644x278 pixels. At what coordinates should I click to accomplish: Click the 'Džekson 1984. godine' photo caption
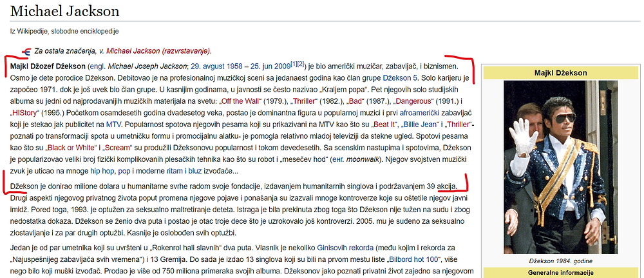[x=561, y=261]
